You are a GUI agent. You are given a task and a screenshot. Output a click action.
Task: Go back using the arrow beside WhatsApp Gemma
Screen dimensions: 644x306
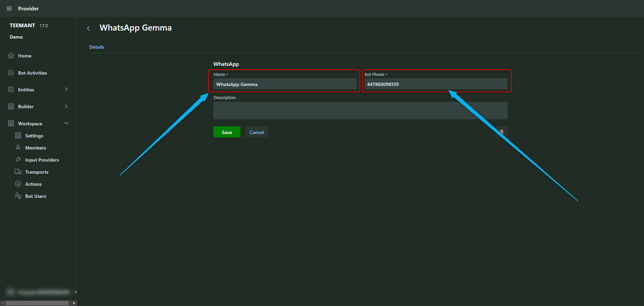[x=88, y=29]
